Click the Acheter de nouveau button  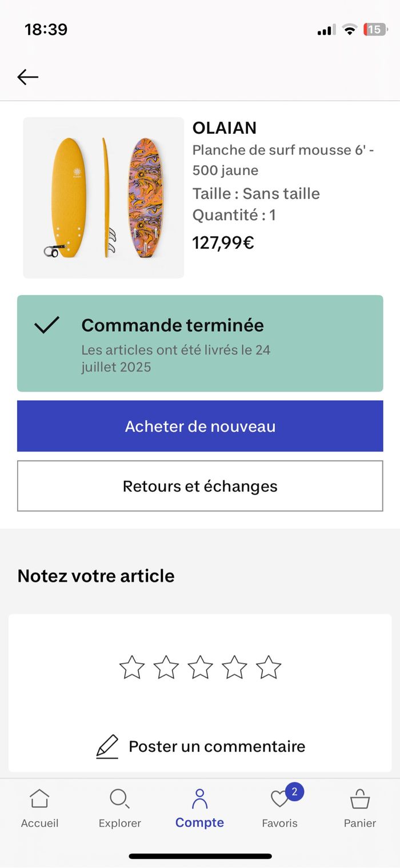pos(200,426)
